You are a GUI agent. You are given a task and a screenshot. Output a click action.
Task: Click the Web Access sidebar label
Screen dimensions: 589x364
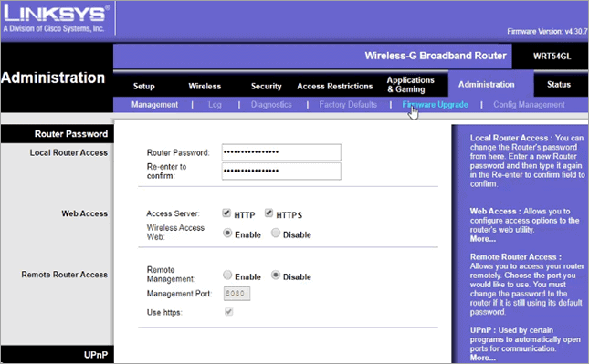point(85,213)
